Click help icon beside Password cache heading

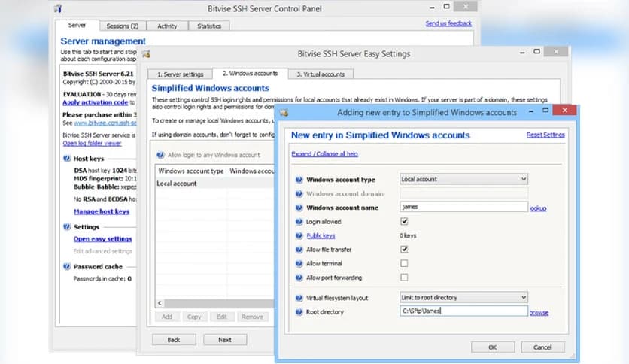(67, 266)
